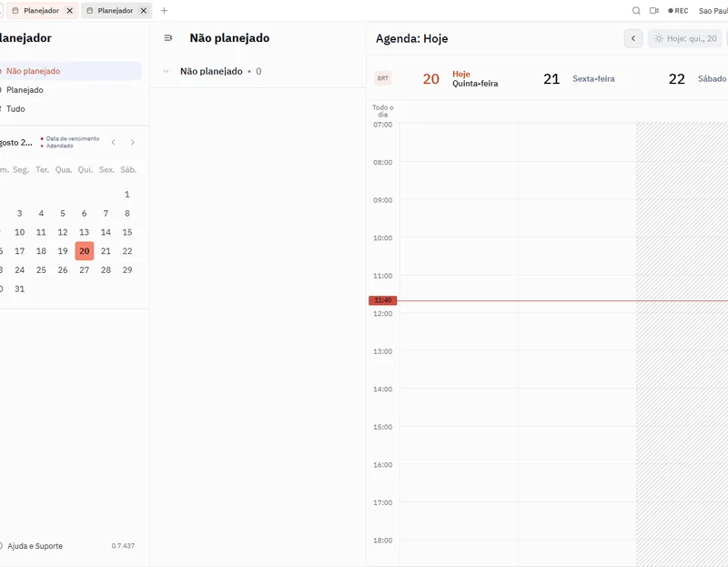Click the Hoje: qui., 20 button
The width and height of the screenshot is (728, 567).
coord(685,38)
